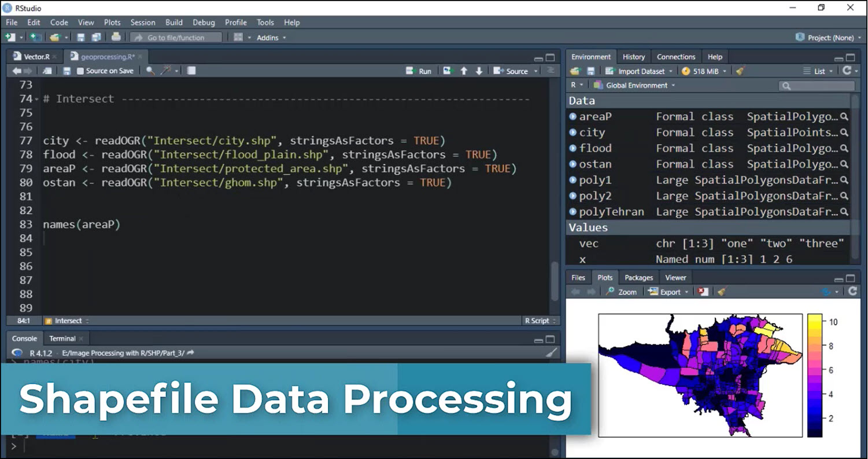The width and height of the screenshot is (868, 459).
Task: Refresh the Environment pane
Action: (x=847, y=71)
